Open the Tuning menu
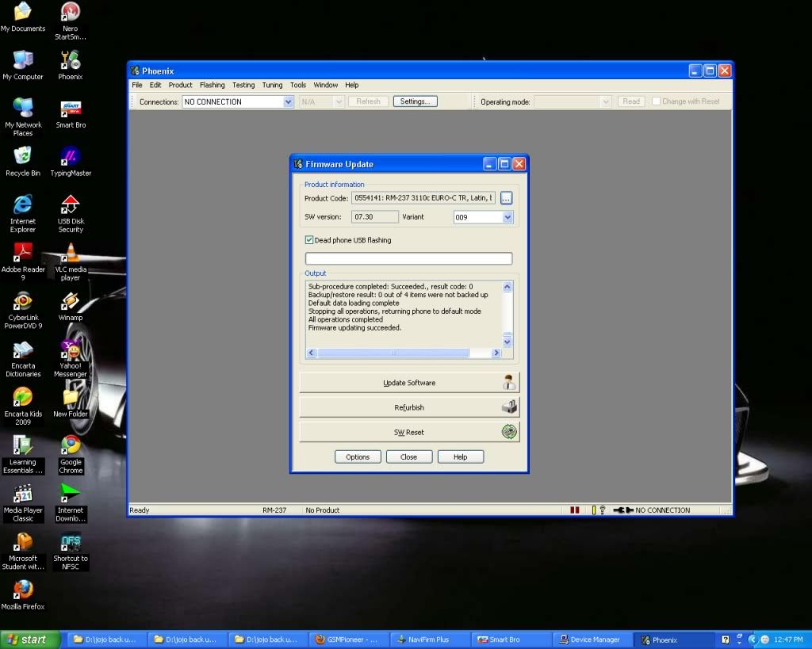Screen dimensions: 812x649 coord(273,85)
